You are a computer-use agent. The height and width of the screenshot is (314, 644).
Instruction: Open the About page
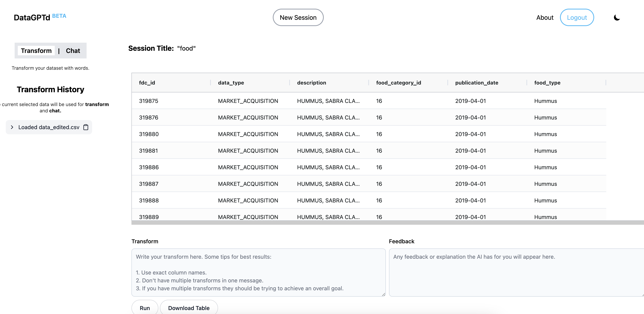(545, 18)
